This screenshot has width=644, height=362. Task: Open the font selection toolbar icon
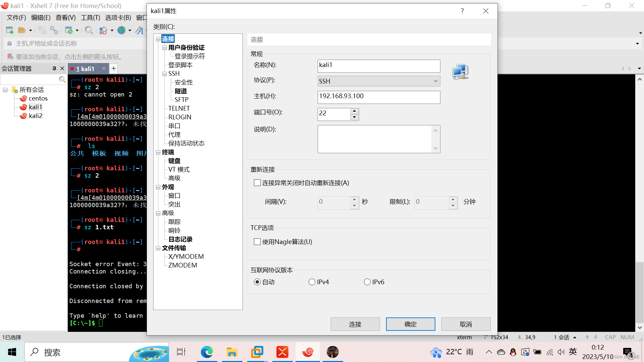point(140,30)
